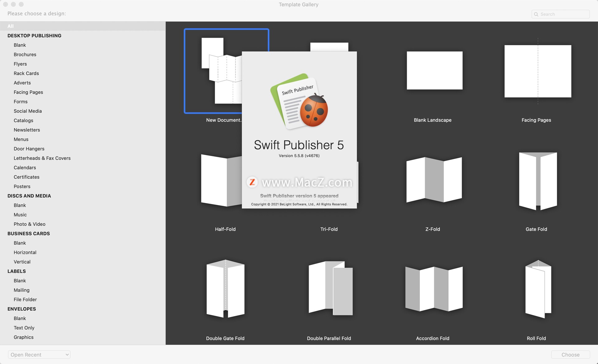598x364 pixels.
Task: Select Blank under Discs and Media
Action: point(20,205)
